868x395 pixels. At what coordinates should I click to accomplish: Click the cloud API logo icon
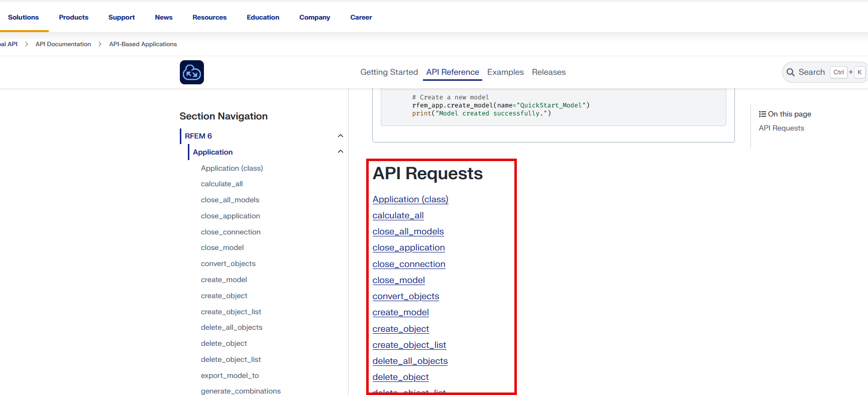tap(192, 72)
